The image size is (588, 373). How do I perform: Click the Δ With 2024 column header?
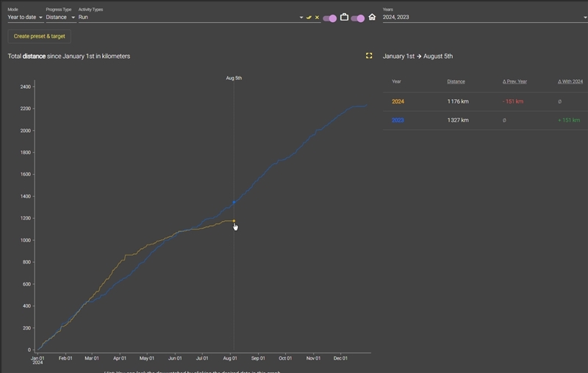(x=570, y=82)
